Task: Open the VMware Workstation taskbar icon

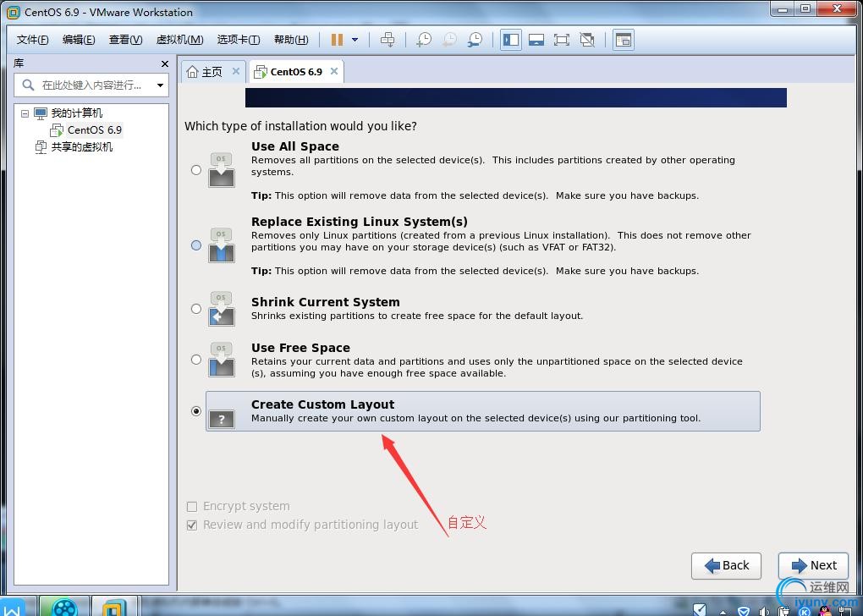Action: [x=113, y=607]
